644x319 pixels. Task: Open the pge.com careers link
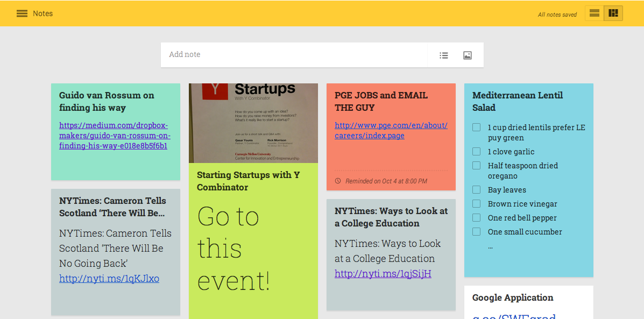[x=391, y=131]
